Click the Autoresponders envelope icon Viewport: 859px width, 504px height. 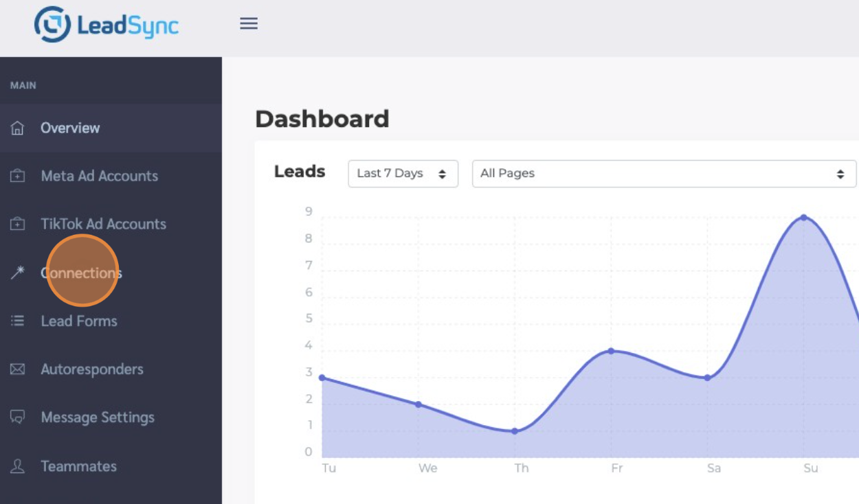pyautogui.click(x=18, y=369)
